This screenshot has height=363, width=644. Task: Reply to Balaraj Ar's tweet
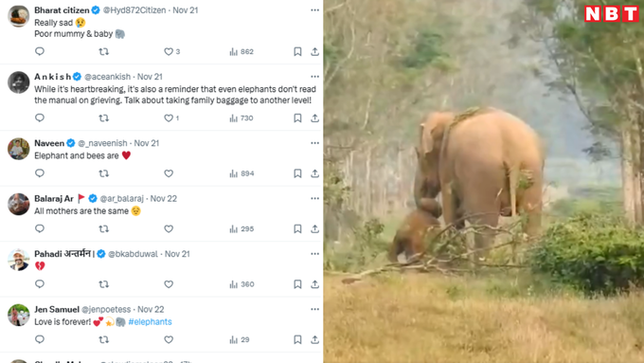tap(40, 228)
